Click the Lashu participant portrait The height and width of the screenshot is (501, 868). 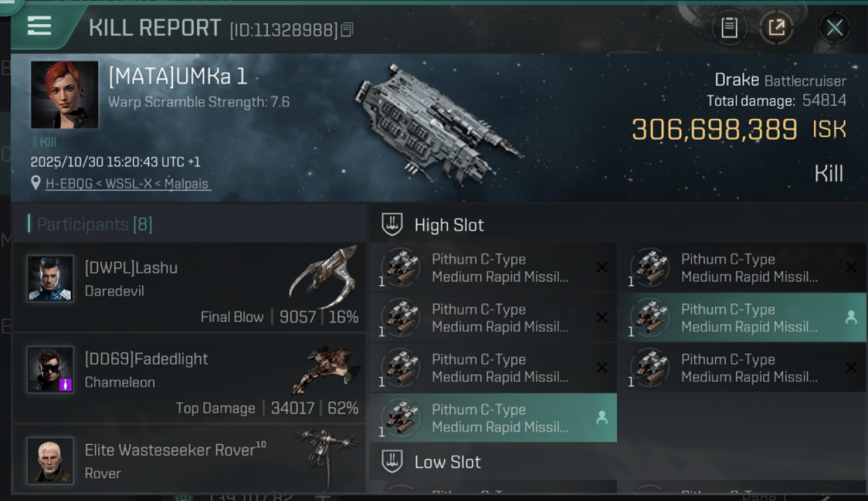(50, 278)
